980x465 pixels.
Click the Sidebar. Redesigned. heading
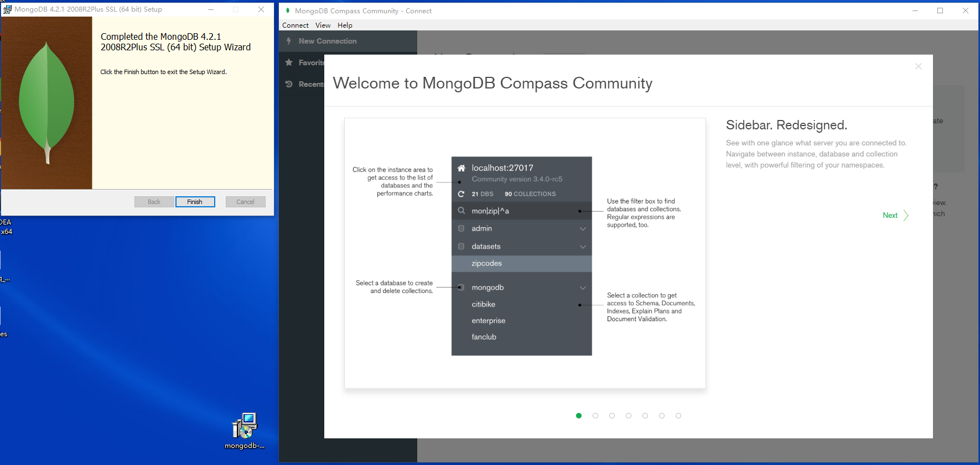(x=786, y=125)
